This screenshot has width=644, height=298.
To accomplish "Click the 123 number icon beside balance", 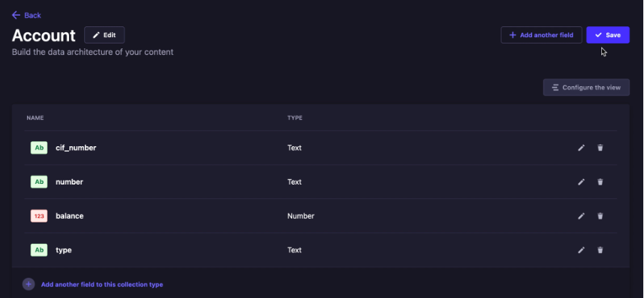I will (x=39, y=216).
